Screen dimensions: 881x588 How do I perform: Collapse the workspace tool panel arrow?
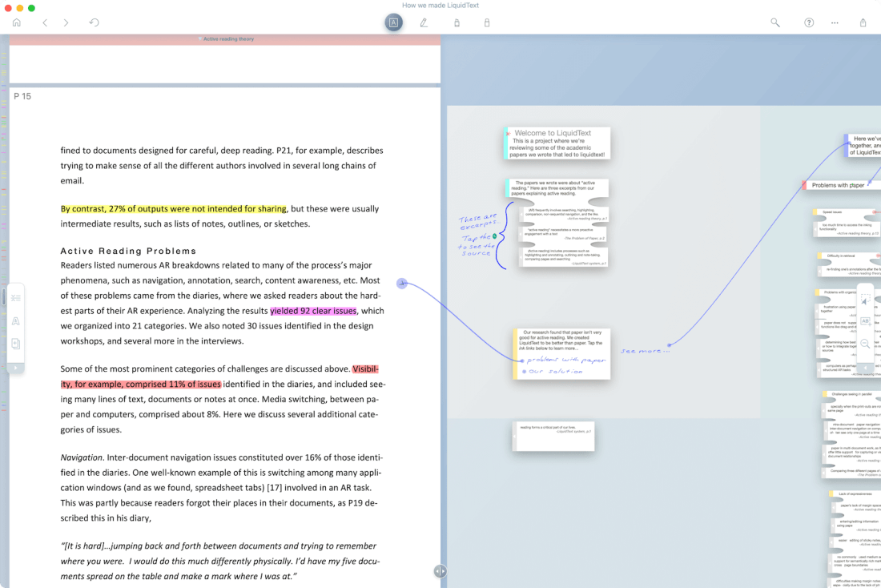[x=865, y=368]
